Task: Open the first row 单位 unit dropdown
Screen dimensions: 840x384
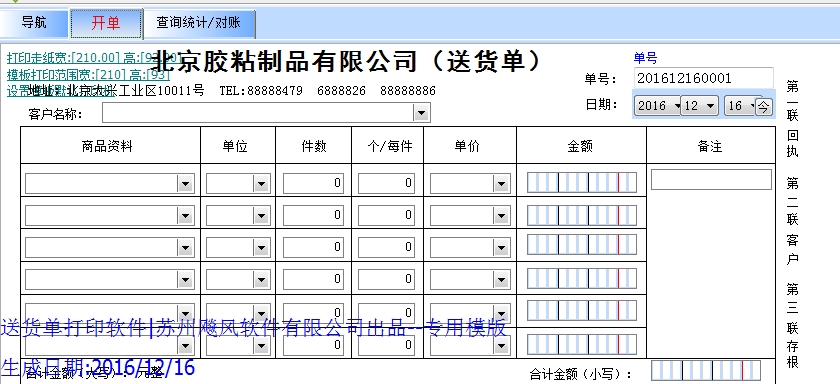Action: click(x=261, y=184)
